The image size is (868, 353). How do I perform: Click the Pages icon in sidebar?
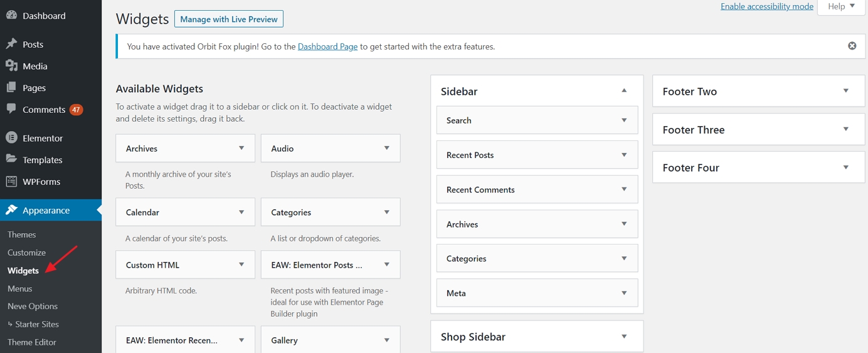pyautogui.click(x=11, y=88)
